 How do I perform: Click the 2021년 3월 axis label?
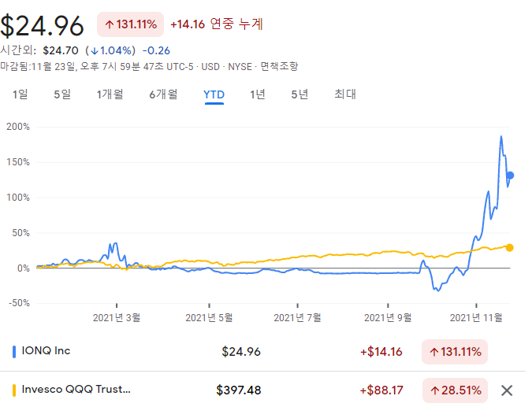[x=117, y=318]
